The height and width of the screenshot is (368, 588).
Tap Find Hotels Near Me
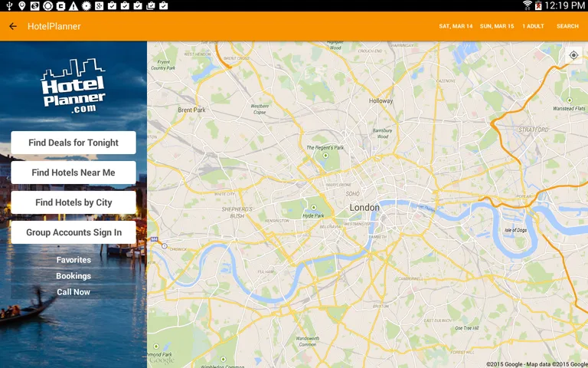click(73, 172)
